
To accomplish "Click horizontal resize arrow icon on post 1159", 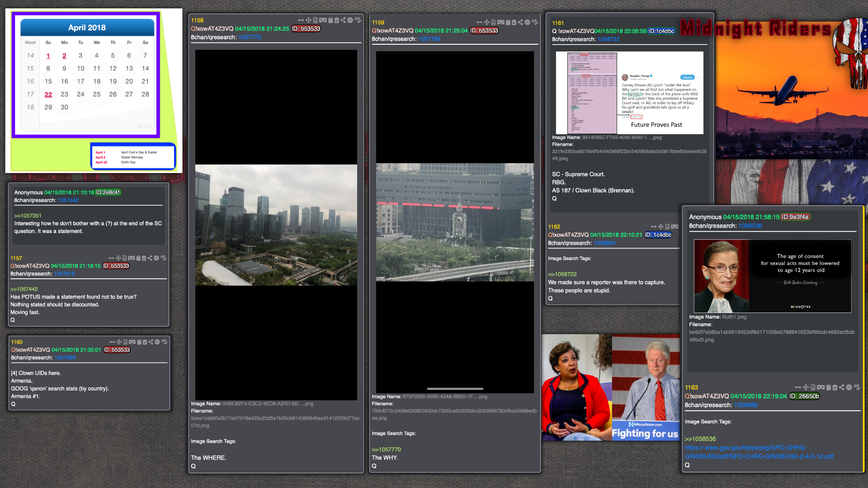I will click(x=479, y=22).
